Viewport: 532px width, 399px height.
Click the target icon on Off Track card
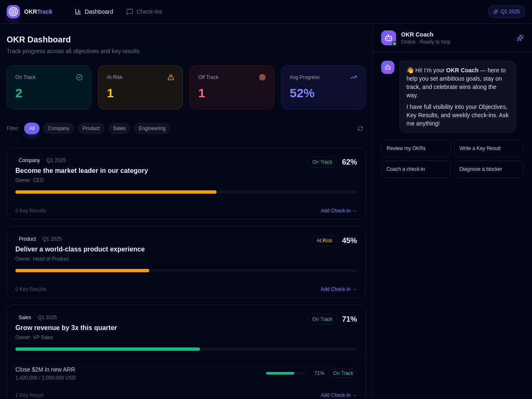(262, 77)
